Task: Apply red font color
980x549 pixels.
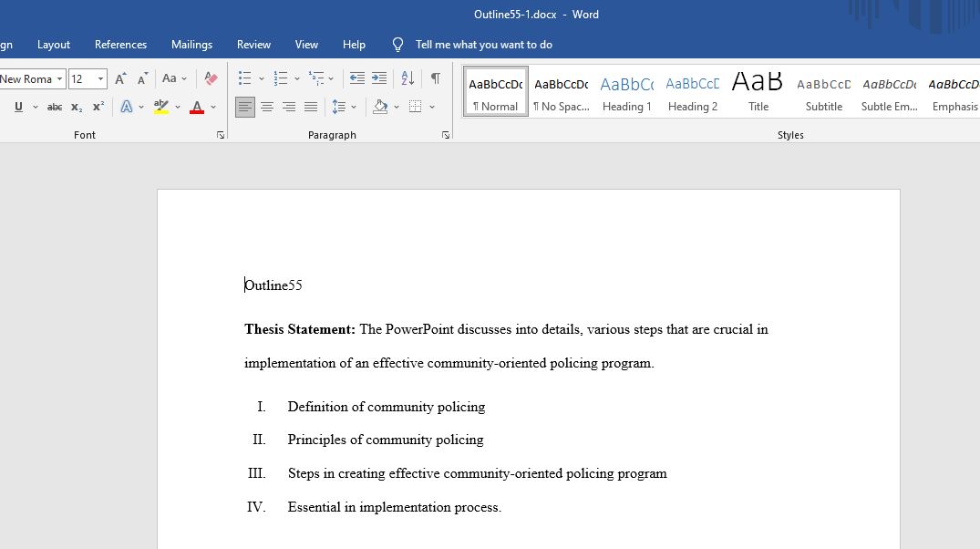Action: coord(197,107)
